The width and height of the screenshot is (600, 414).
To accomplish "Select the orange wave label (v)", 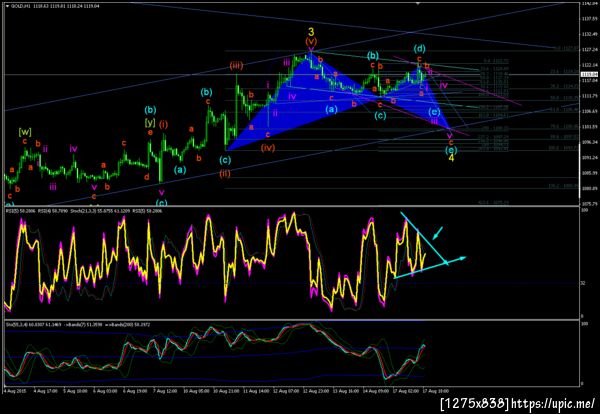I will [x=311, y=41].
